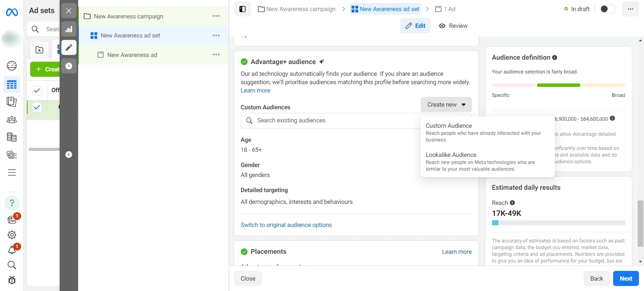Click the Reach info icon
The image size is (644, 291).
pos(513,203)
